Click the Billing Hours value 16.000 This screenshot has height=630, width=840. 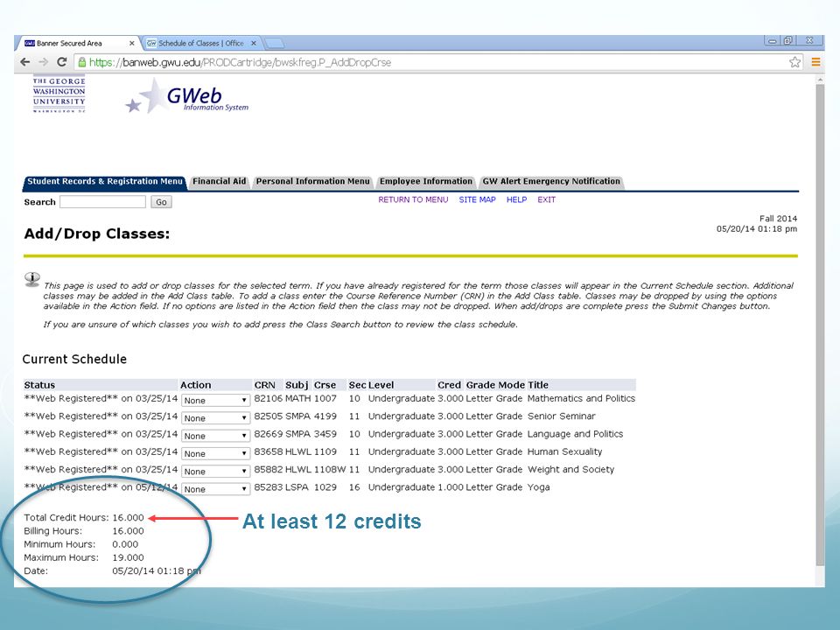coord(128,531)
